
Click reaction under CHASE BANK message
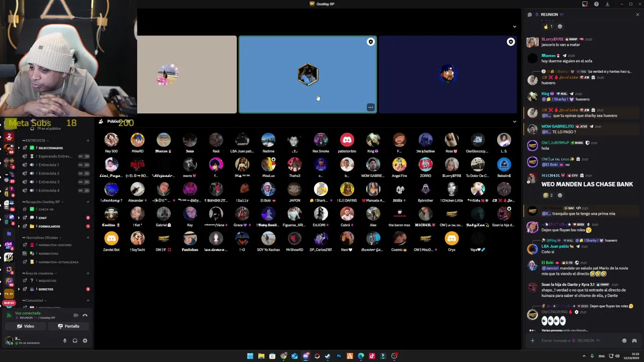click(x=548, y=195)
